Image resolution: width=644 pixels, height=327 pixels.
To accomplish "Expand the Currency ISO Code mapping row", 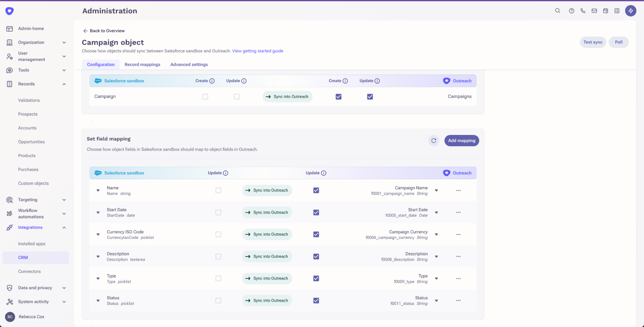I will 98,234.
